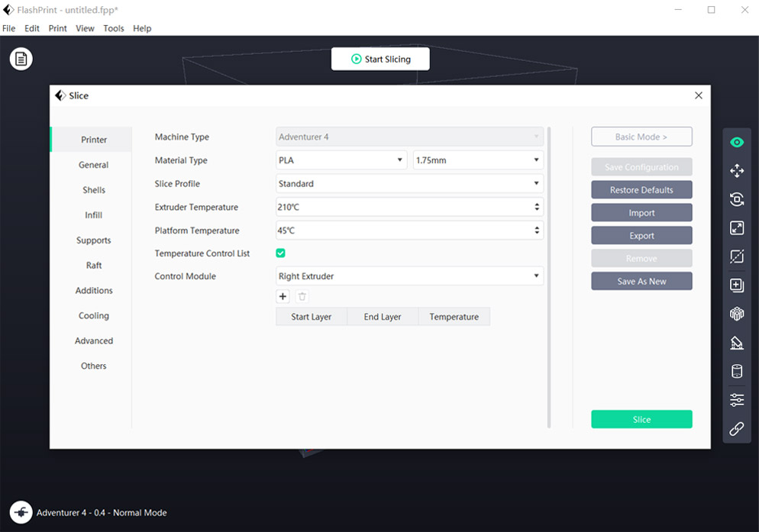This screenshot has width=759, height=532.
Task: Toggle the Temperature Control List checkbox
Action: click(x=281, y=253)
